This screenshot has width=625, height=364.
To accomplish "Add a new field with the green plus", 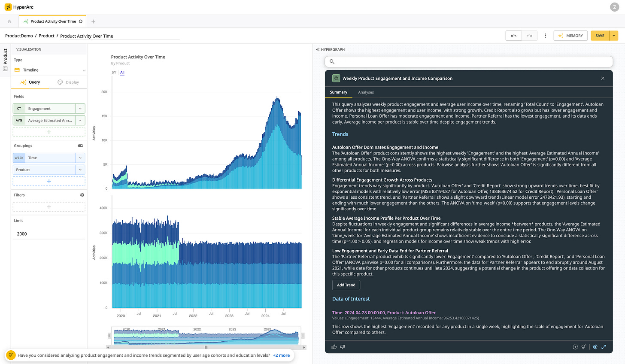I will pos(49,132).
